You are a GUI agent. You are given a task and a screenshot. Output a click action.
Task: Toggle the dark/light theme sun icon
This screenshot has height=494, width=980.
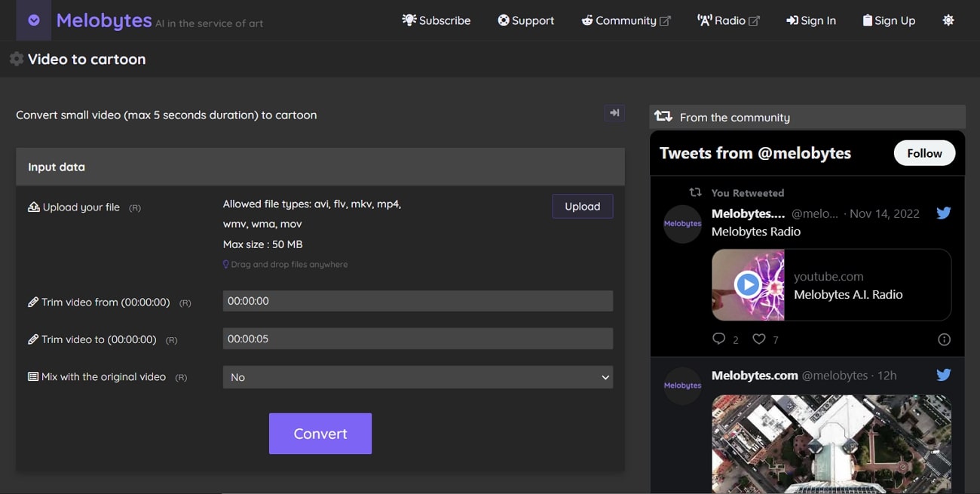tap(948, 20)
